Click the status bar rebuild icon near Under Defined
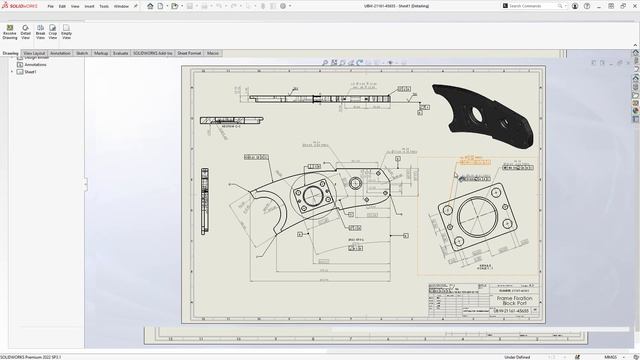Viewport: 640px width, 360px height. [577, 357]
